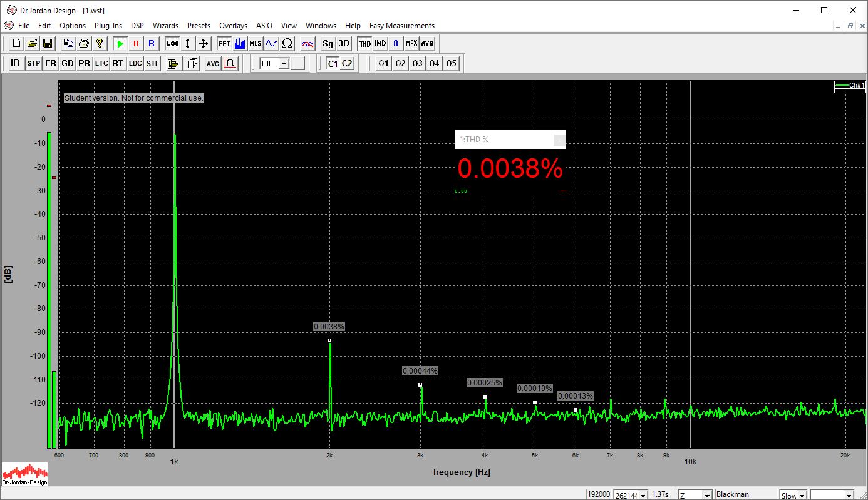Open the Overlays menu
Image resolution: width=868 pixels, height=500 pixels.
[x=233, y=26]
